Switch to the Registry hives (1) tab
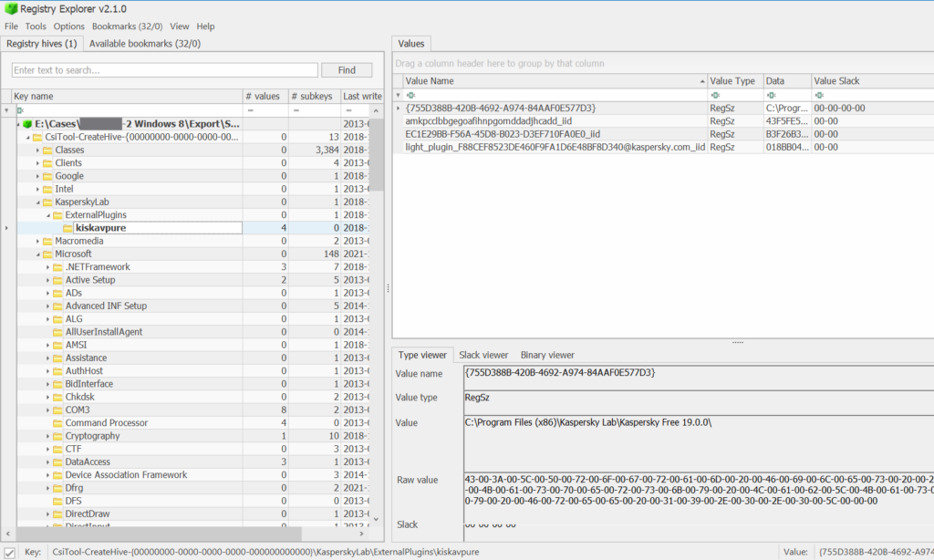The image size is (934, 560). [x=42, y=44]
